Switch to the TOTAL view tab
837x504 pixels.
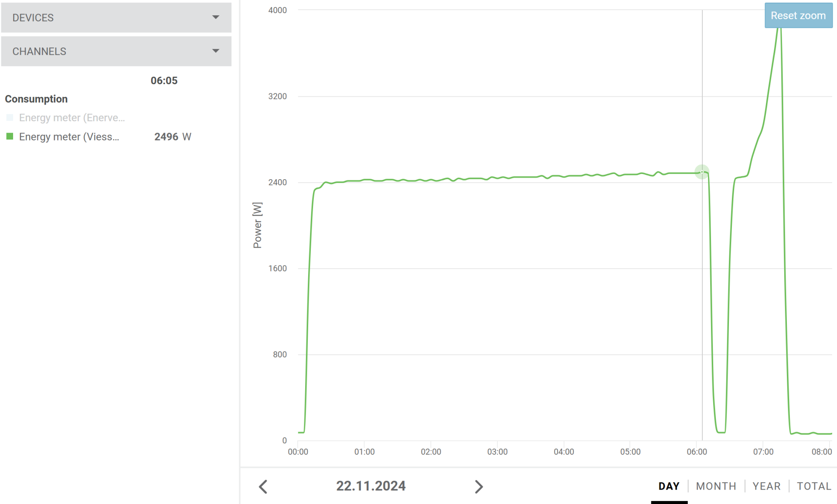[813, 486]
